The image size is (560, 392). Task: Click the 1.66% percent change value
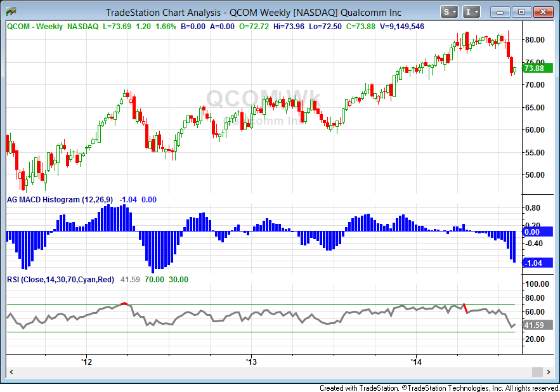[x=166, y=27]
